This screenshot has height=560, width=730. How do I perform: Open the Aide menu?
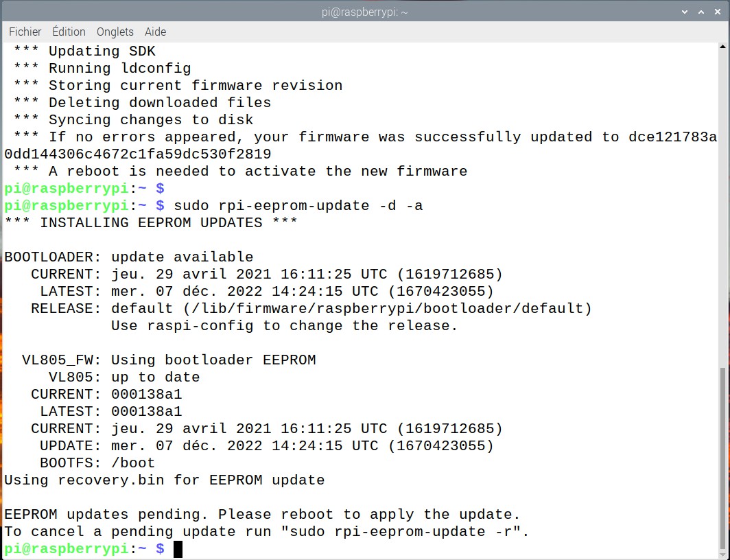tap(155, 32)
